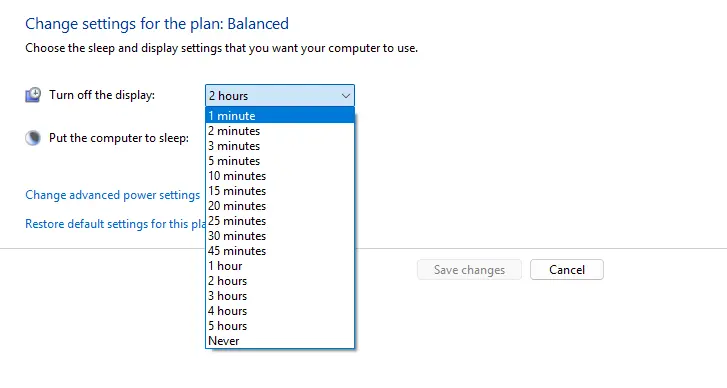The height and width of the screenshot is (388, 727).
Task: Select 1 hour option
Action: click(x=280, y=266)
